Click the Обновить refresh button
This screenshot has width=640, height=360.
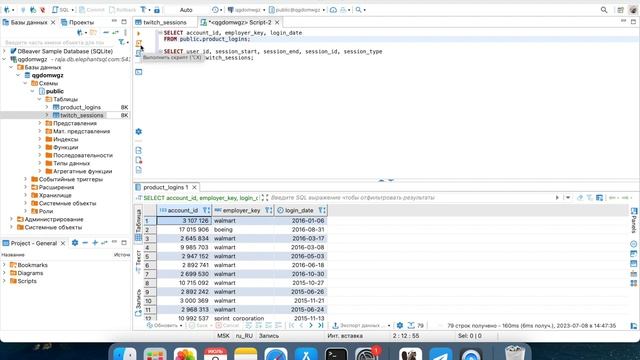click(164, 326)
